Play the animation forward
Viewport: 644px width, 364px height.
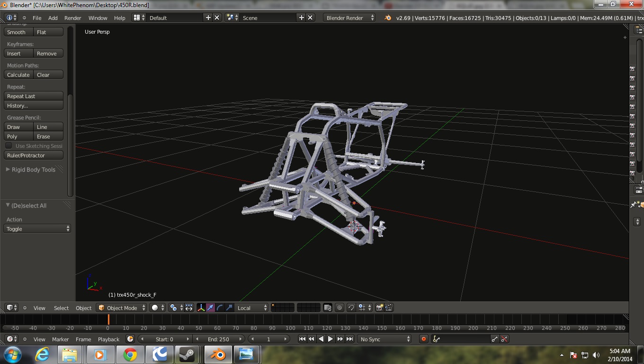click(331, 339)
